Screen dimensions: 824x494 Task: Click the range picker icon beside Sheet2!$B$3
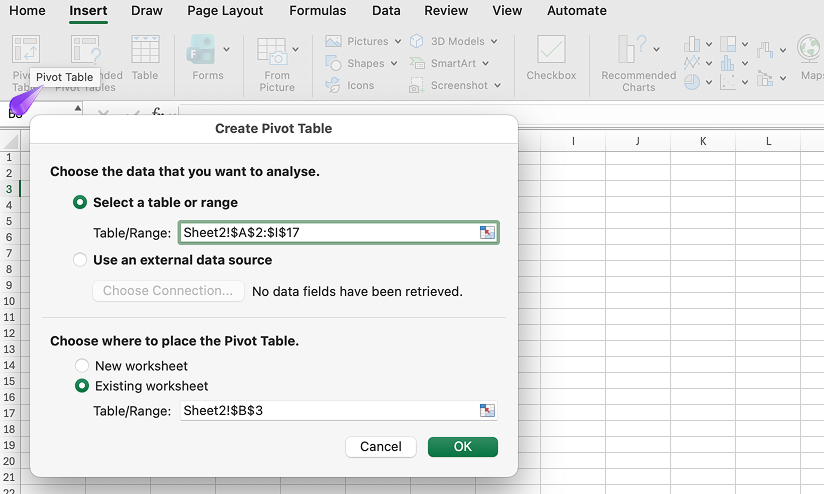(487, 411)
